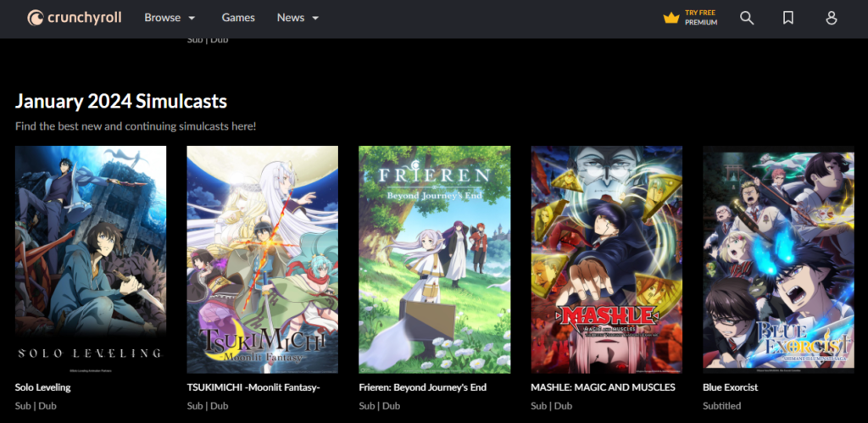Click the Subtitled label under Blue Exorcist
The image size is (868, 423).
point(722,406)
